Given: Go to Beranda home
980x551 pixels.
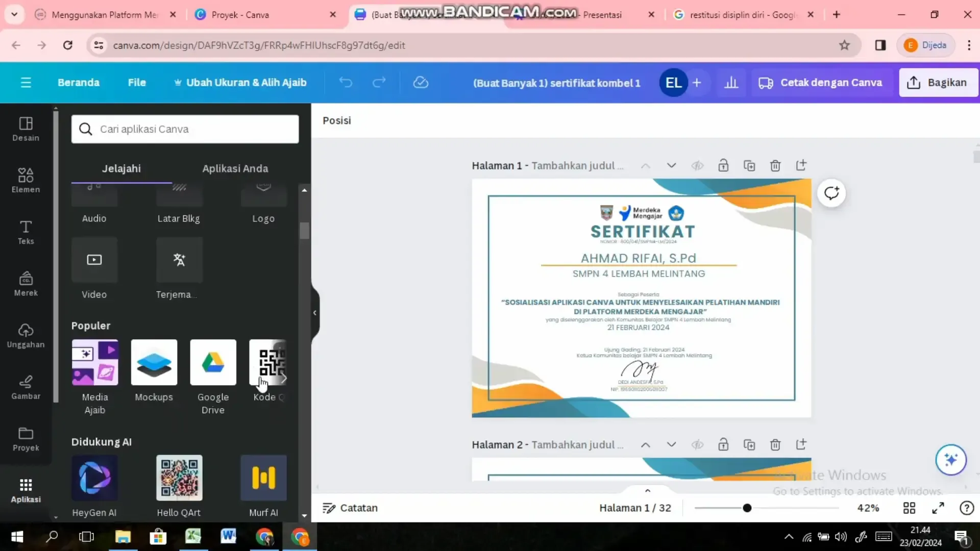Looking at the screenshot, I should click(79, 82).
